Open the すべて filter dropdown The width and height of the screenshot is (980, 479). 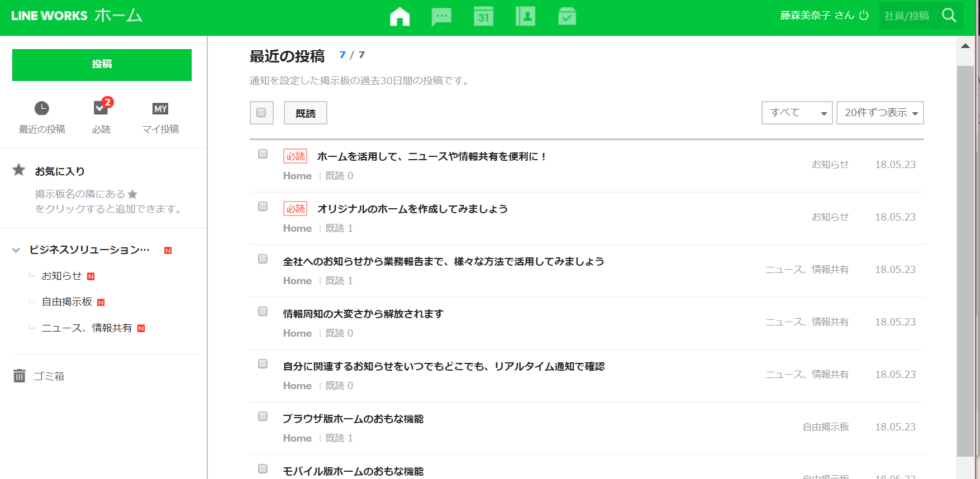pos(797,113)
